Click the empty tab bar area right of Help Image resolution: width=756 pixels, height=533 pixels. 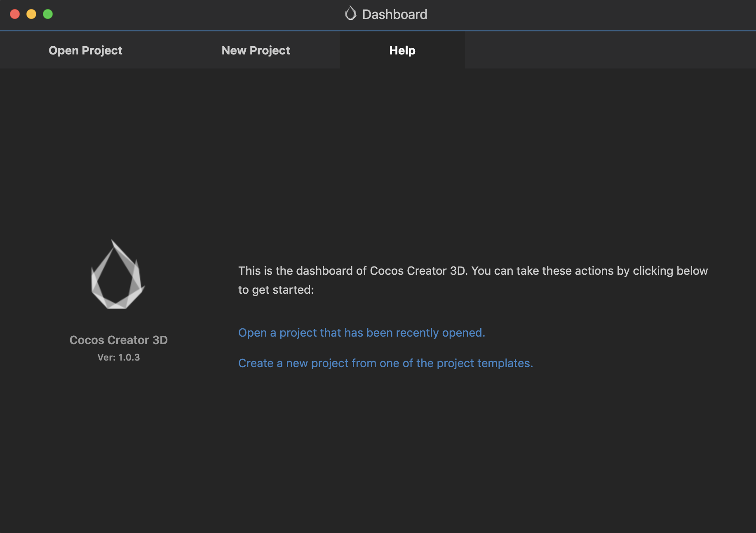tap(610, 50)
